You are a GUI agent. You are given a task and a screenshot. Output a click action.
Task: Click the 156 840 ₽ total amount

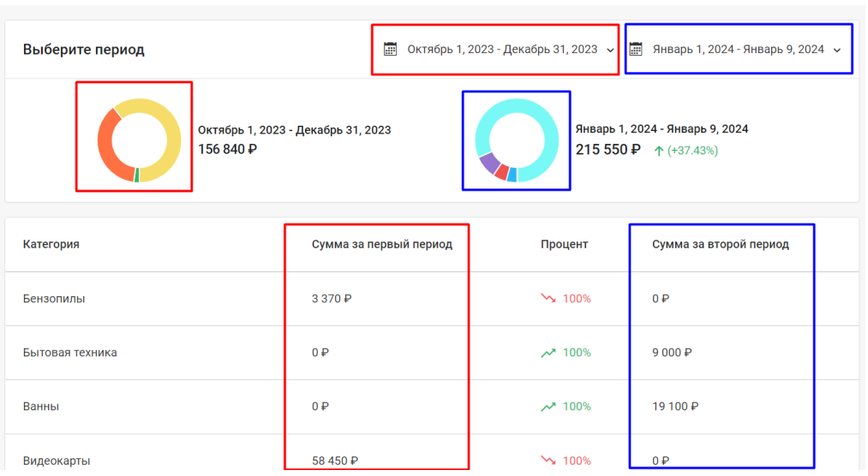click(x=228, y=149)
